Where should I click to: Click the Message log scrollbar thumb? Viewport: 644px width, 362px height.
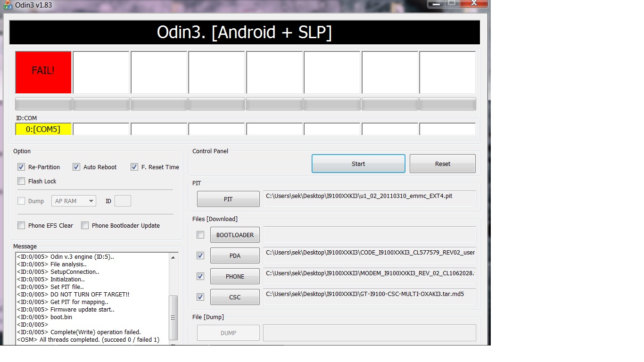click(x=173, y=318)
